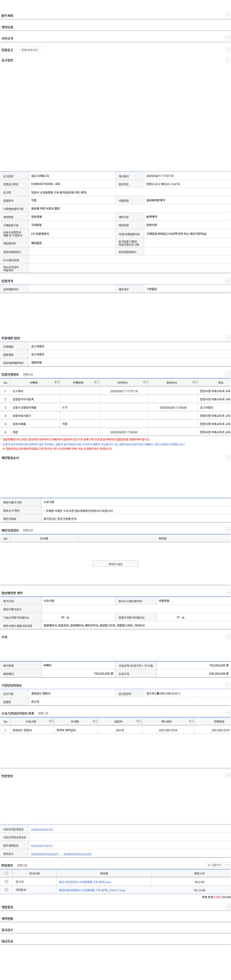231x980 pixels.
Task: Expand the 사전규격 section chevron
Action: point(227,38)
